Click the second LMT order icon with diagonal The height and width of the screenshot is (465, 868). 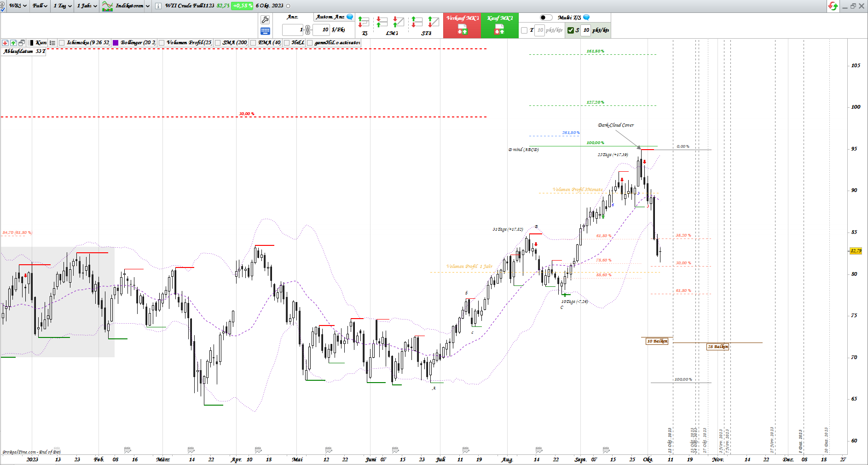pos(399,22)
